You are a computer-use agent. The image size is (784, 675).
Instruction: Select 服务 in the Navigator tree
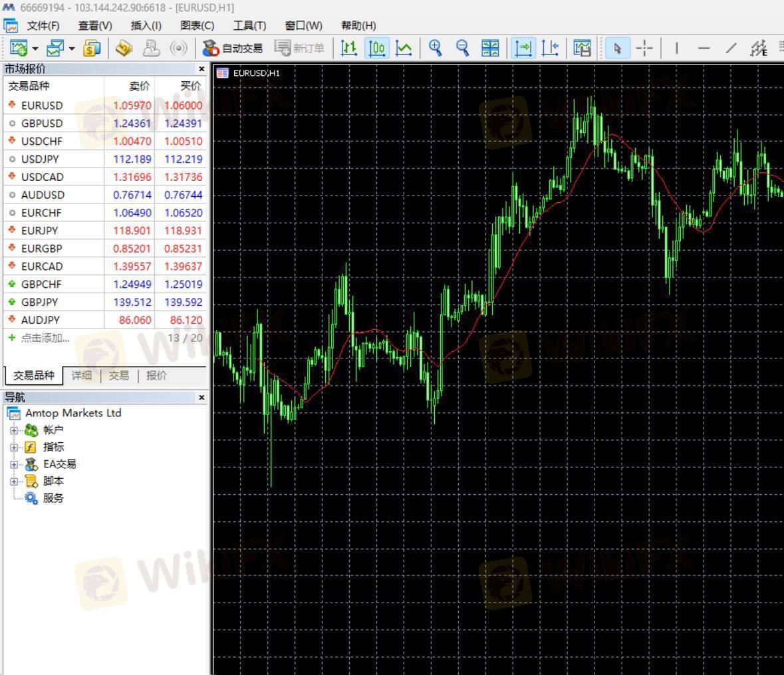[53, 498]
